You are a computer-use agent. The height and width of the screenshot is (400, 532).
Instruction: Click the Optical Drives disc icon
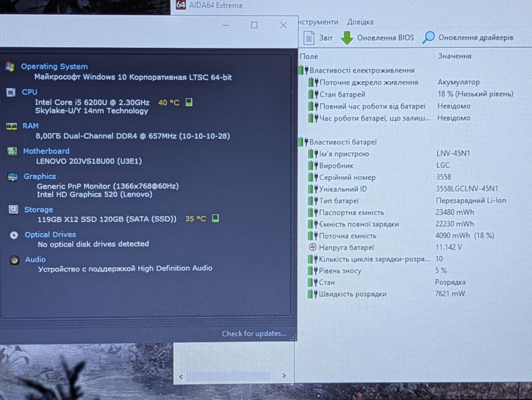14,235
